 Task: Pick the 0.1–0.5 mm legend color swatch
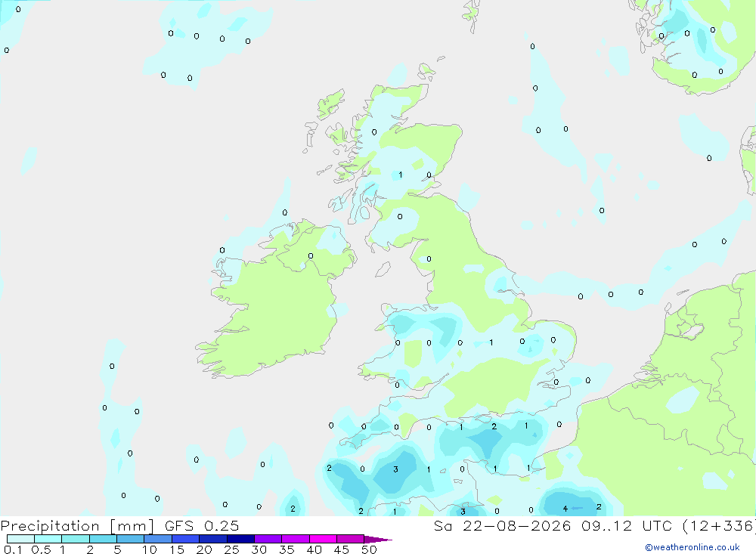coord(20,539)
